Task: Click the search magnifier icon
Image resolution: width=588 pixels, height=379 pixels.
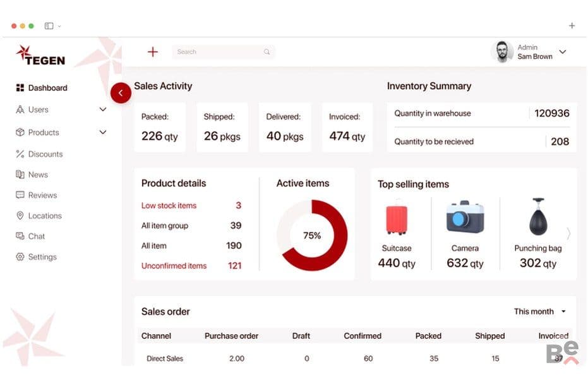Action: 267,52
